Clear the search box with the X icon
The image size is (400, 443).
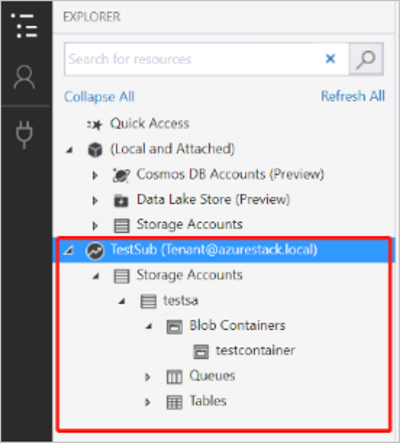(x=330, y=59)
